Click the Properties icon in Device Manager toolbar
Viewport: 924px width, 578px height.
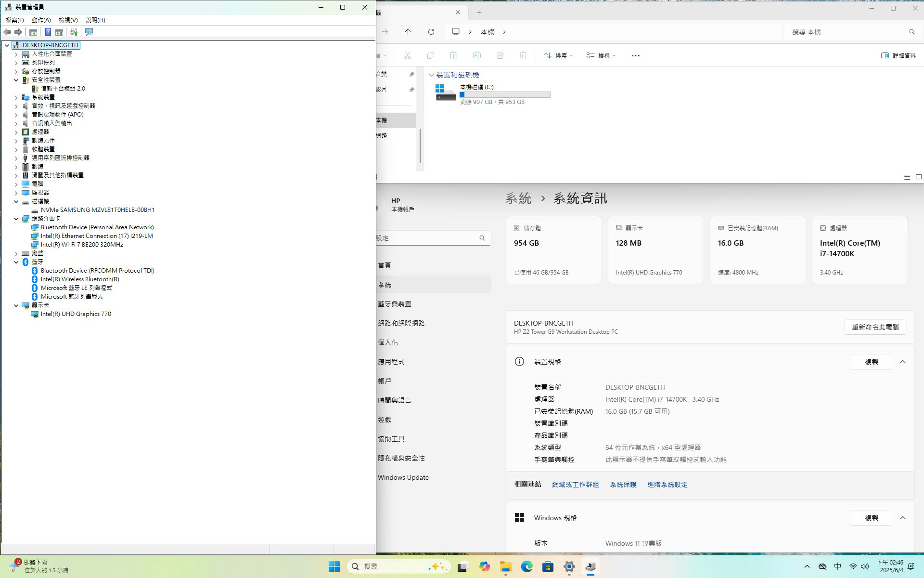point(33,32)
